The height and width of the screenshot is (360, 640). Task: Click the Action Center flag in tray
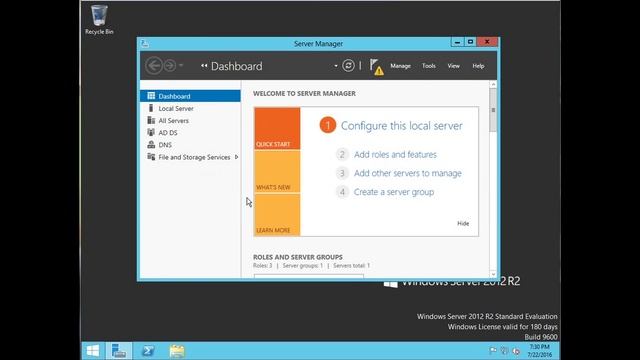493,351
